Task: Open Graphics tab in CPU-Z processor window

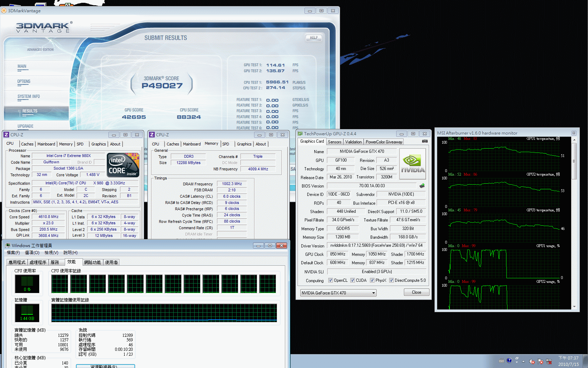Action: 98,144
